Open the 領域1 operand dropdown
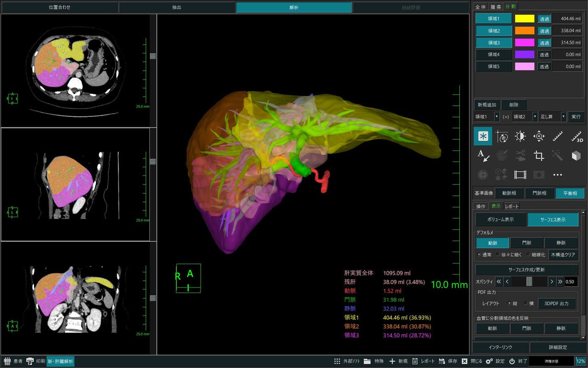This screenshot has height=368, width=588. pyautogui.click(x=487, y=117)
